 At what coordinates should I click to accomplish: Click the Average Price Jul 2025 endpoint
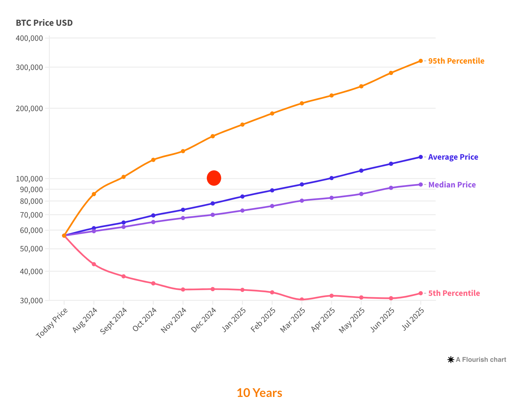pyautogui.click(x=421, y=157)
